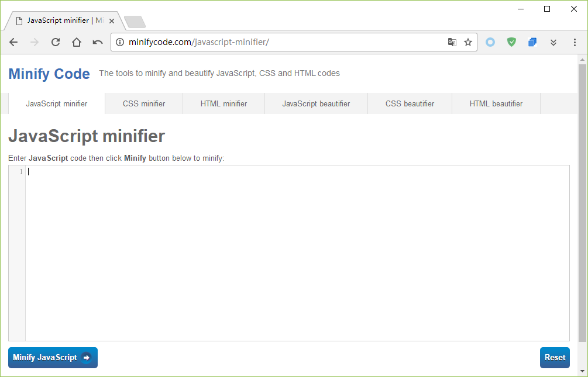This screenshot has height=377, width=588.
Task: Switch to the JavaScript minifier nav tab
Action: [57, 103]
